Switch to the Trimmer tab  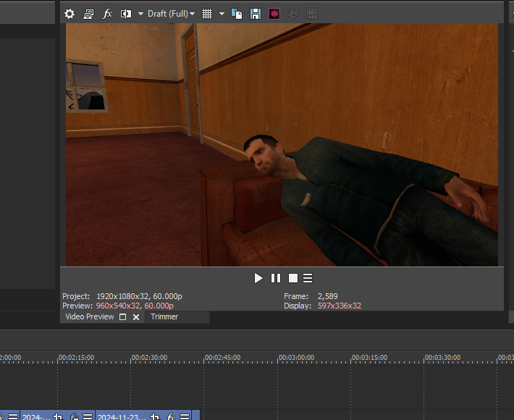164,316
